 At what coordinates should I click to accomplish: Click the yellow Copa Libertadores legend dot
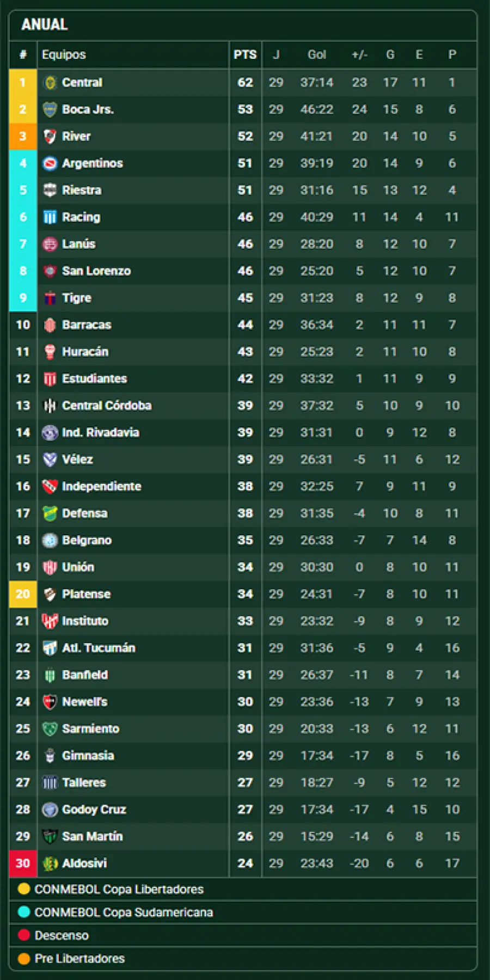coord(24,889)
